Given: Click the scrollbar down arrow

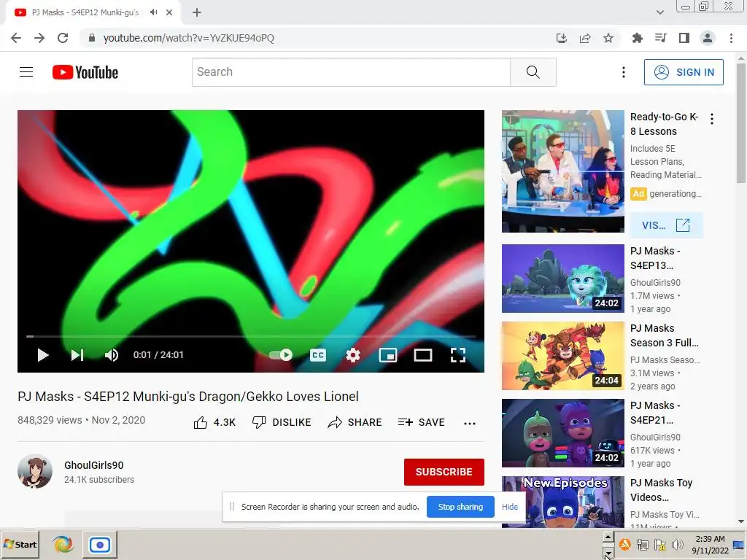Looking at the screenshot, I should pos(741,522).
